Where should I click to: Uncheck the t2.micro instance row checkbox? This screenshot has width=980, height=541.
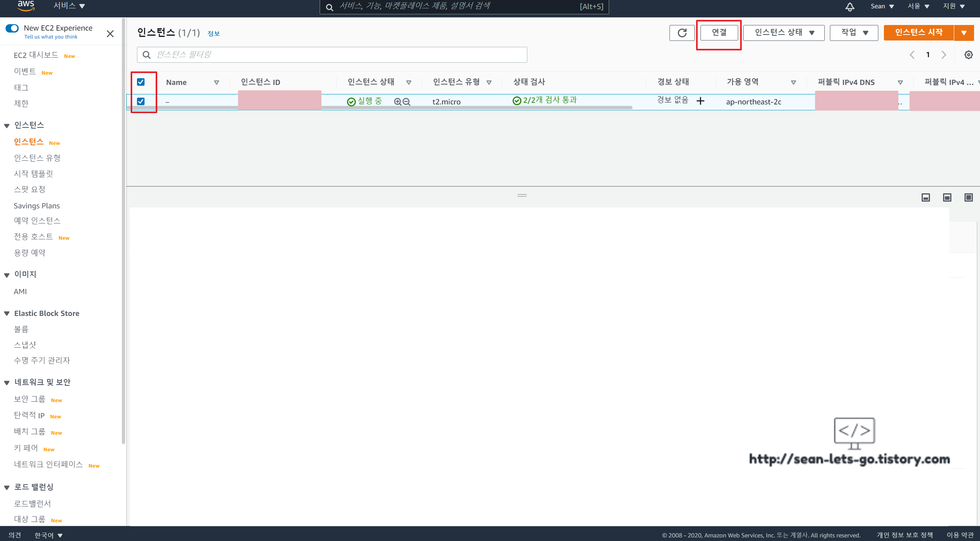point(141,101)
